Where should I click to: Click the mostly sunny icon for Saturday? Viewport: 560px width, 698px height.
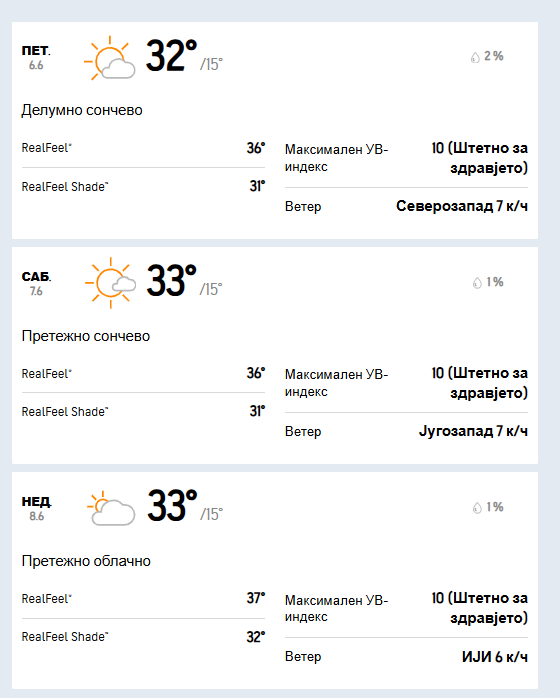(110, 283)
